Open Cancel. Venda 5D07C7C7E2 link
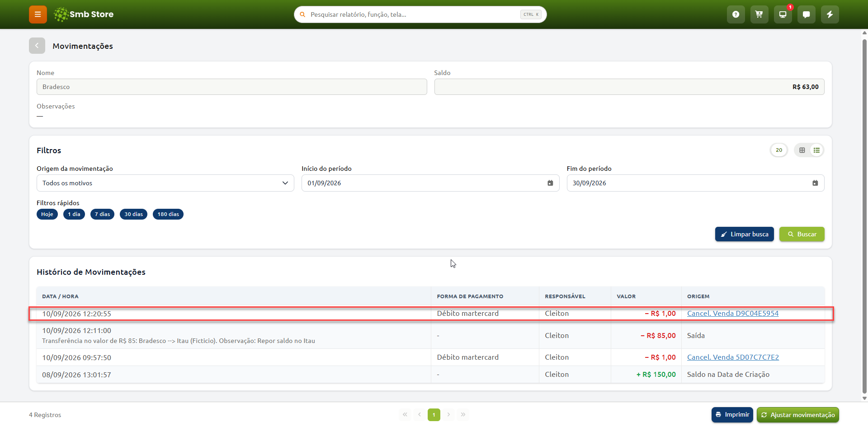The width and height of the screenshot is (868, 427). (733, 357)
